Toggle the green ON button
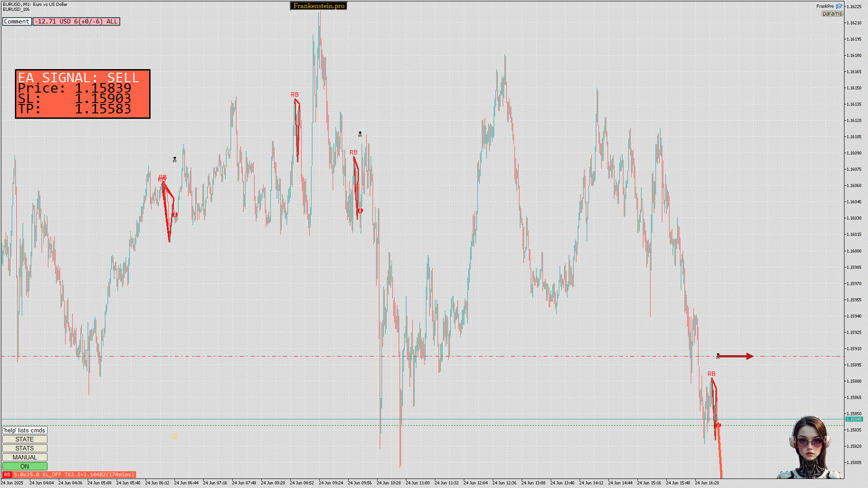868x488 pixels. pyautogui.click(x=24, y=466)
